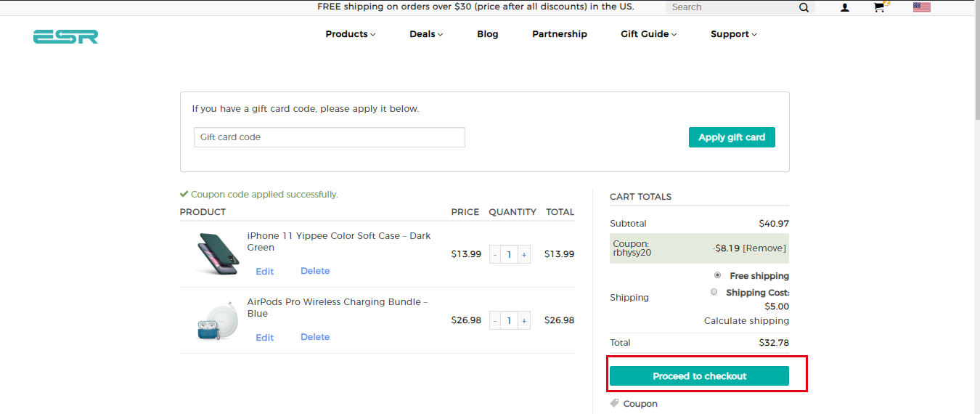The image size is (980, 414).
Task: Expand the Support menu
Action: (x=734, y=34)
